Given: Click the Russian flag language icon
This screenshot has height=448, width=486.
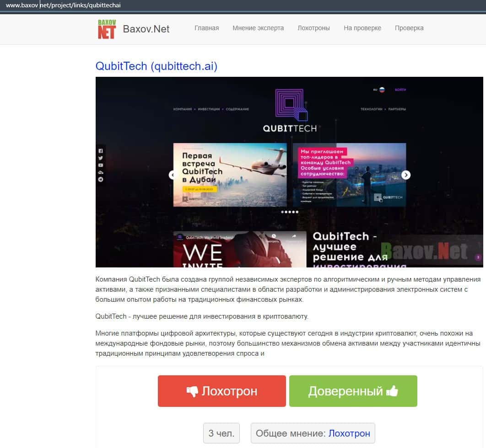Looking at the screenshot, I should (382, 90).
